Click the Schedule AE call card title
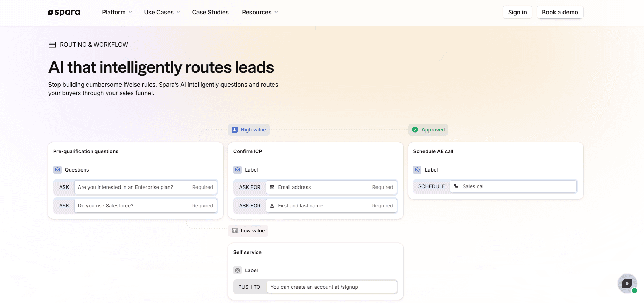 [433, 151]
